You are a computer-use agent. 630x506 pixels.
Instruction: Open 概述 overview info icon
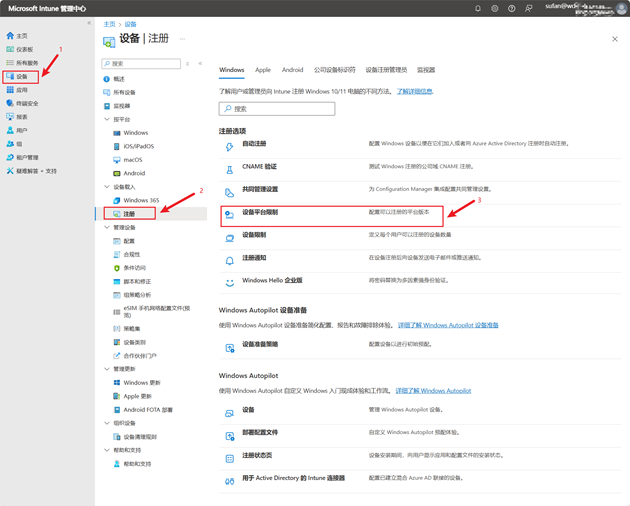[x=106, y=79]
